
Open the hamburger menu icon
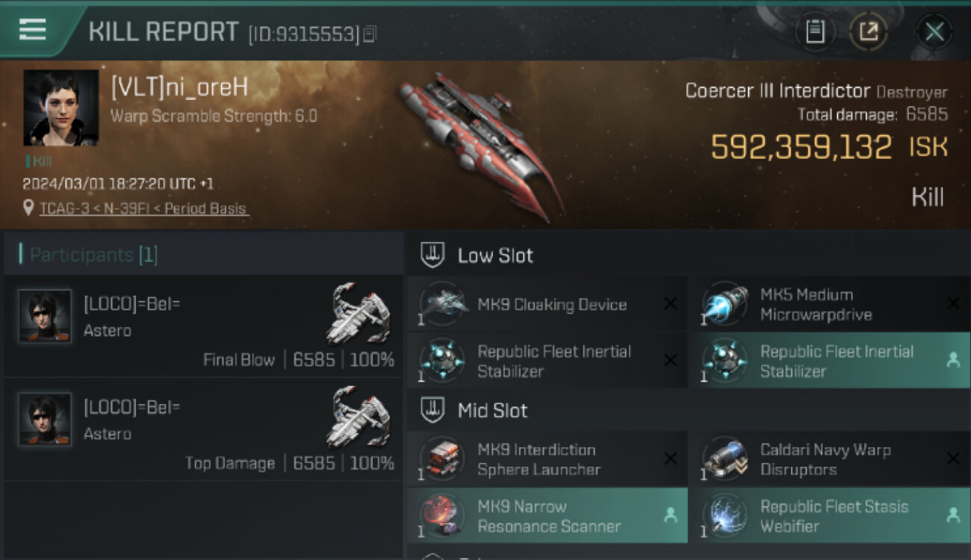point(33,29)
